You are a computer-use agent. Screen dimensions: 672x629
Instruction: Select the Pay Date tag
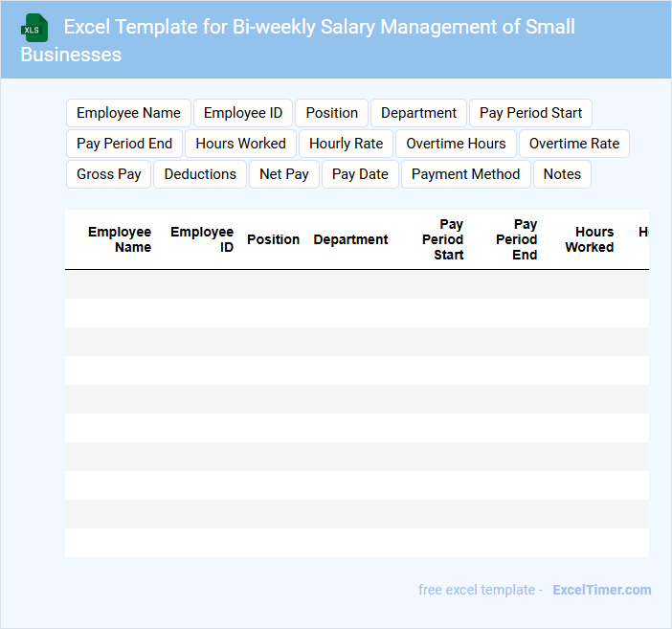(360, 174)
